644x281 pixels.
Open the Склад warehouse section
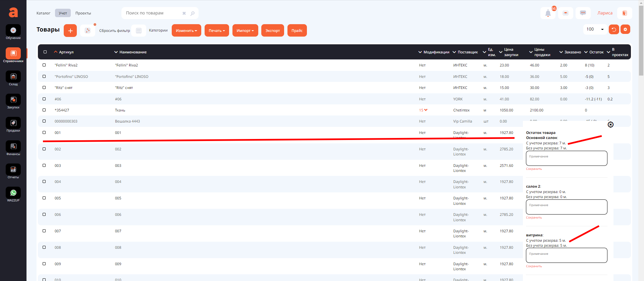click(x=13, y=77)
